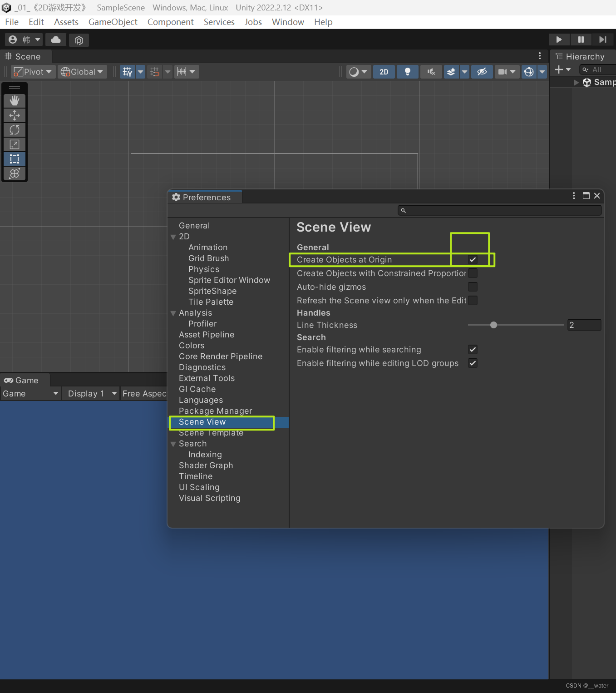This screenshot has width=616, height=693.
Task: Select the Move tool
Action: [x=14, y=115]
